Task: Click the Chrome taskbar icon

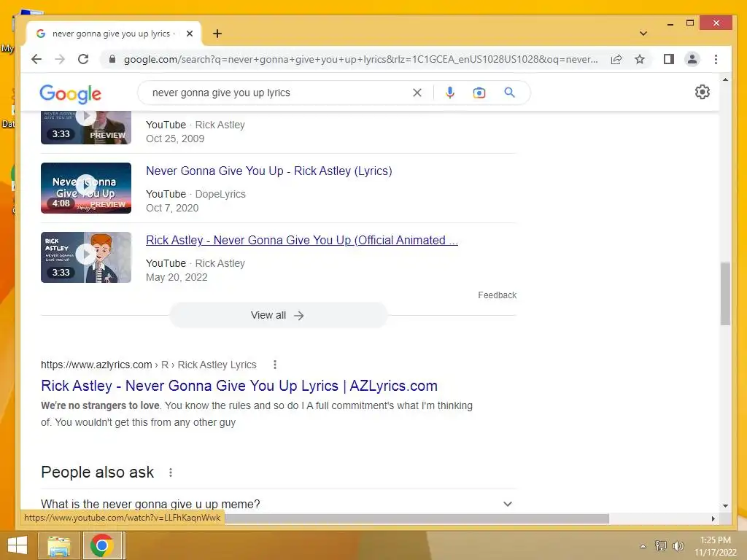Action: [x=102, y=545]
